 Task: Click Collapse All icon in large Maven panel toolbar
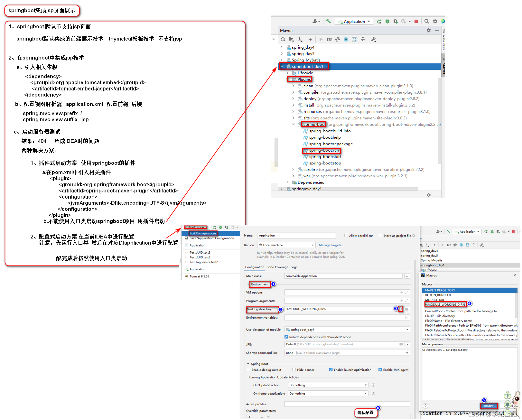pos(363,39)
